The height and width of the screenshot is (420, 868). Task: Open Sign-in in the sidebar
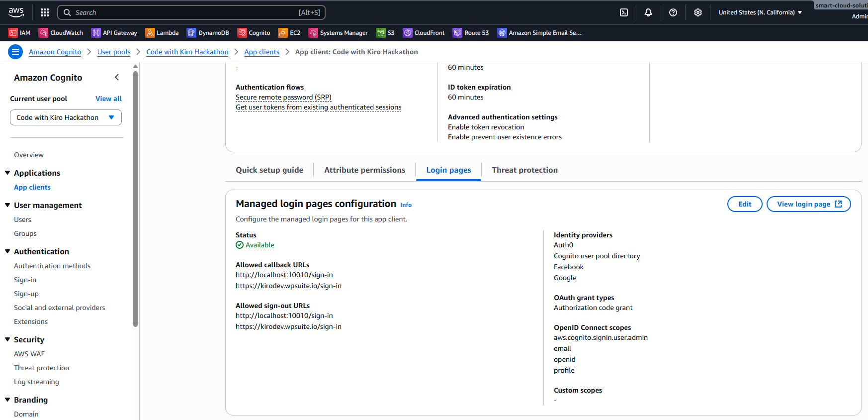point(25,280)
